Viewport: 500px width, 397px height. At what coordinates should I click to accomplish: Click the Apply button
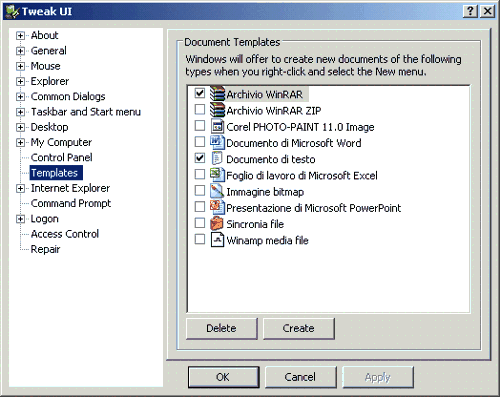point(378,377)
